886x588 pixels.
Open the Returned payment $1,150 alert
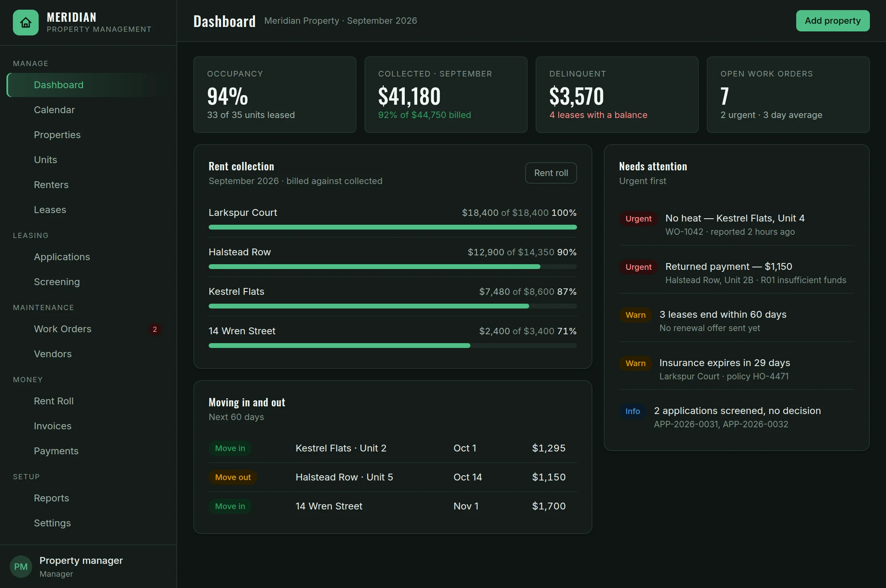point(736,273)
